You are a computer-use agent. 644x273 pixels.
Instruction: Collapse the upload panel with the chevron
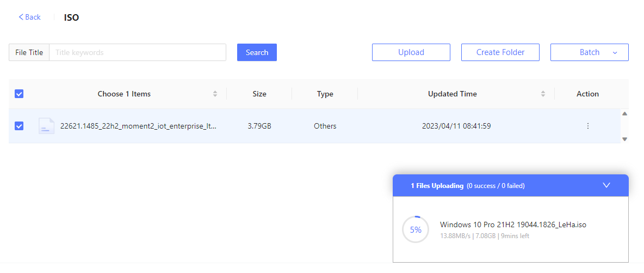point(606,185)
